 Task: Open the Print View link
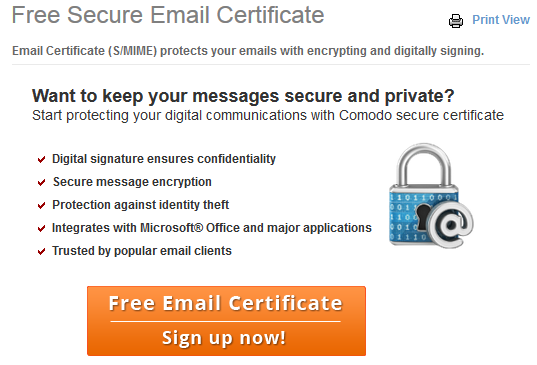point(501,20)
